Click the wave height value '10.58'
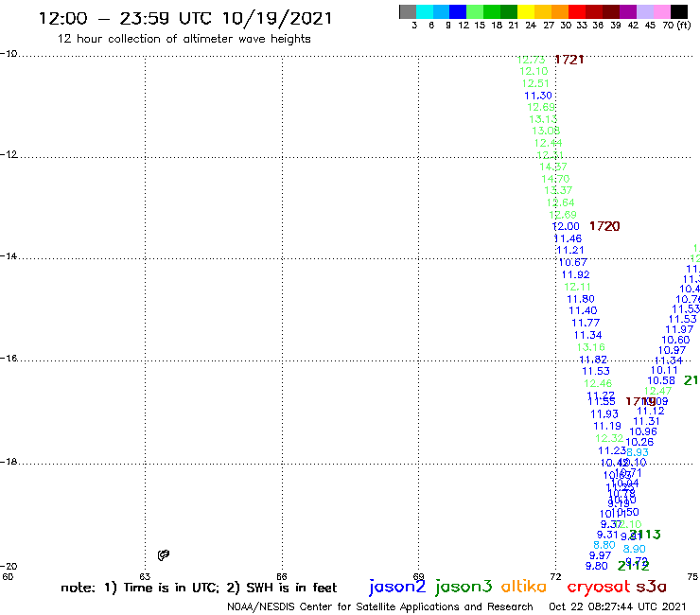 click(661, 380)
